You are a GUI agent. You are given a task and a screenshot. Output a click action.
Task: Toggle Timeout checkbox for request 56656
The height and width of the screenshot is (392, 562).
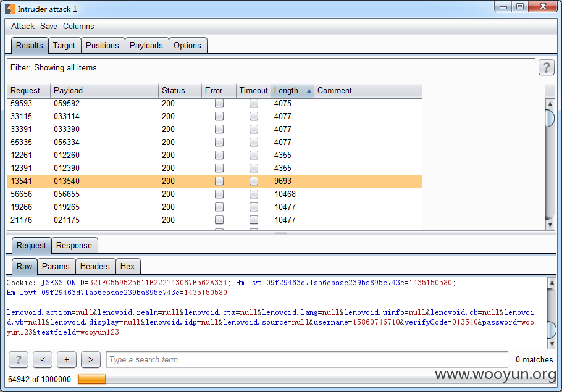(254, 194)
